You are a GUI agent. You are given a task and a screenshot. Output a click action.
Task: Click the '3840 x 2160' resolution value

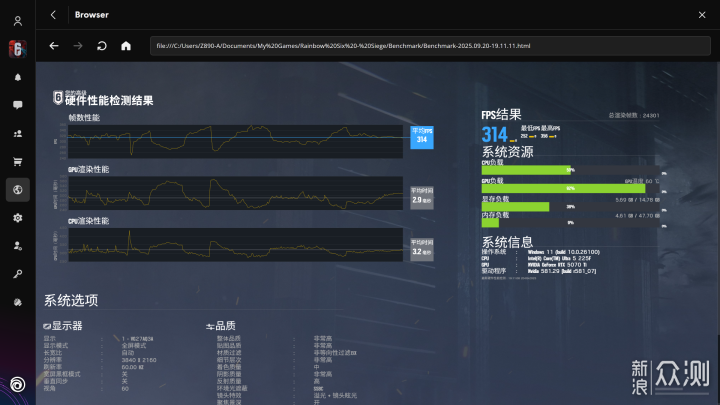click(x=139, y=360)
